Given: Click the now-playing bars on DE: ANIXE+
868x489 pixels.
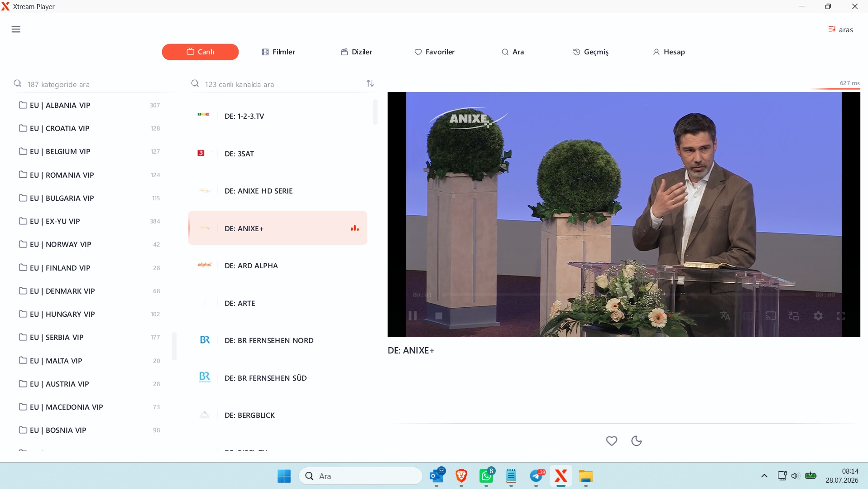Looking at the screenshot, I should click(355, 228).
